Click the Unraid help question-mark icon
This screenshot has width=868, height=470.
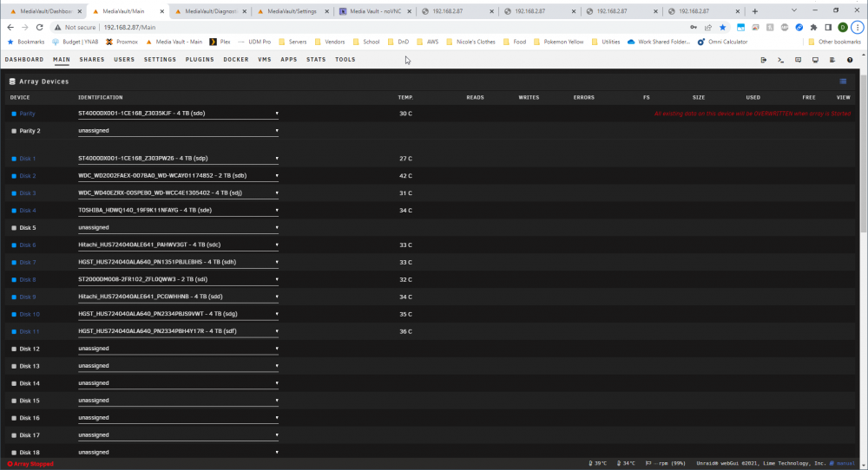850,60
